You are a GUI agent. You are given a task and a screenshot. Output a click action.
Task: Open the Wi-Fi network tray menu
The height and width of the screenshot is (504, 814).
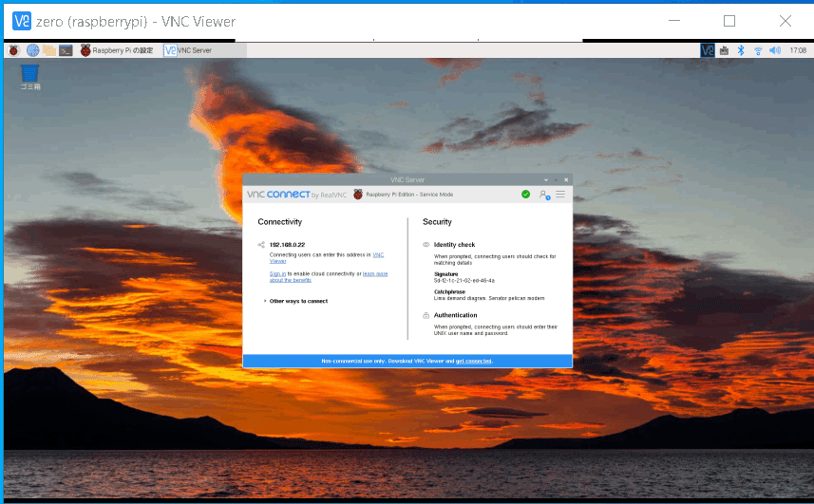[759, 51]
